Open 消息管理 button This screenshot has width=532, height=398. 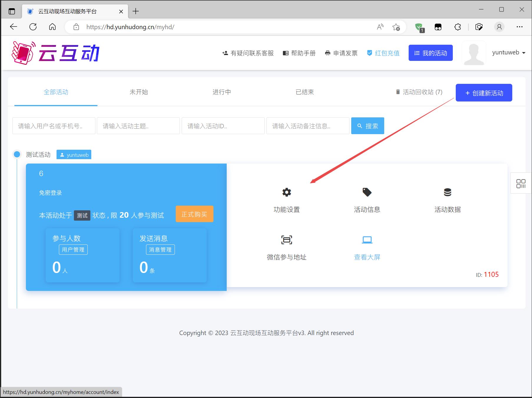coord(160,249)
